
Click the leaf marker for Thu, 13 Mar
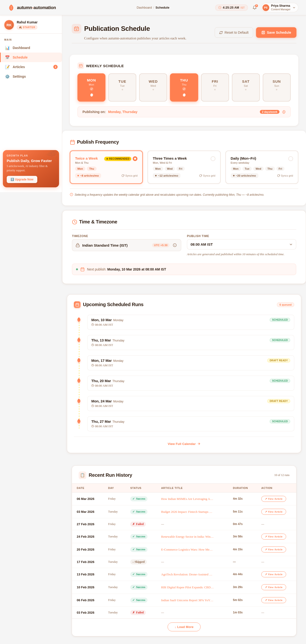coord(79,340)
